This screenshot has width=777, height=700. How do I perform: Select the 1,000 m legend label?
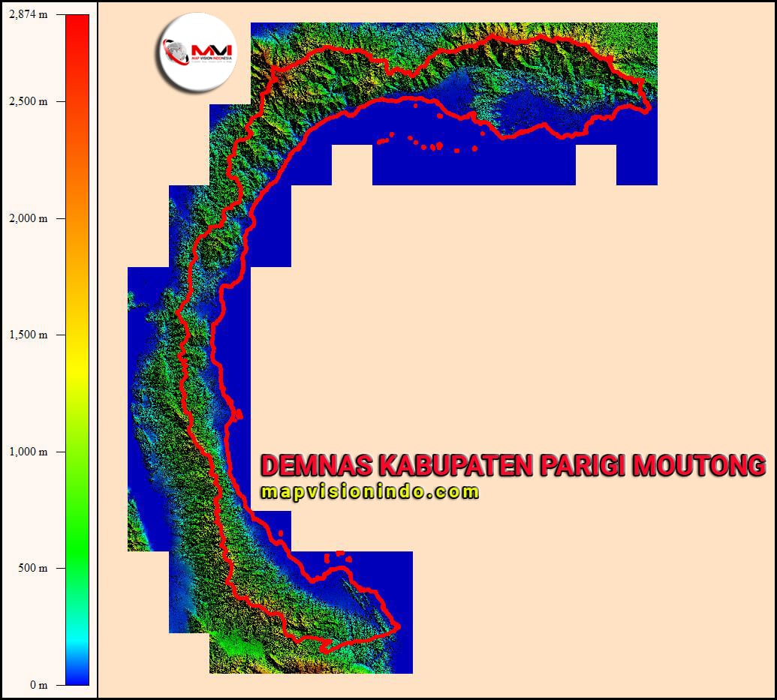click(x=28, y=452)
